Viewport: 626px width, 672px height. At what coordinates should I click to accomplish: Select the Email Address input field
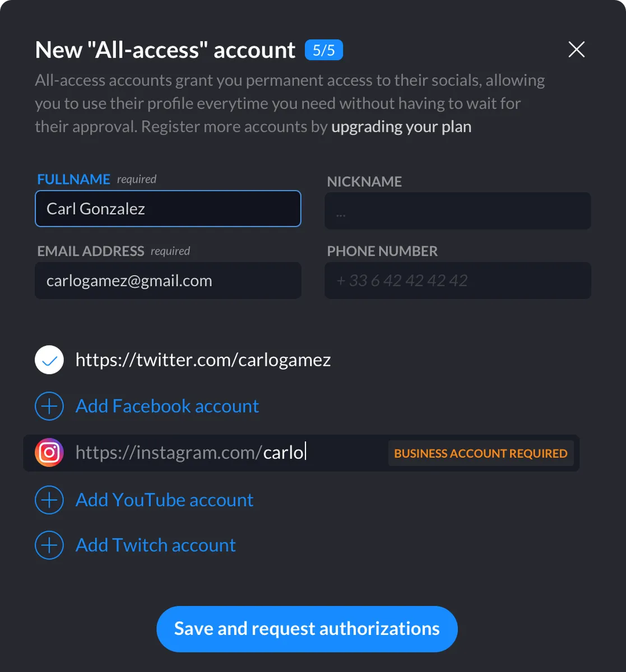coord(168,281)
